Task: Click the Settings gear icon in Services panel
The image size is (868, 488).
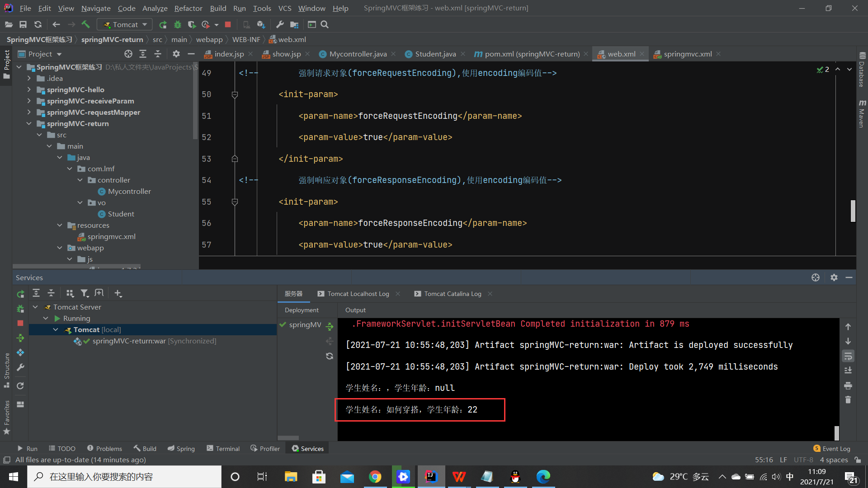Action: 834,277
